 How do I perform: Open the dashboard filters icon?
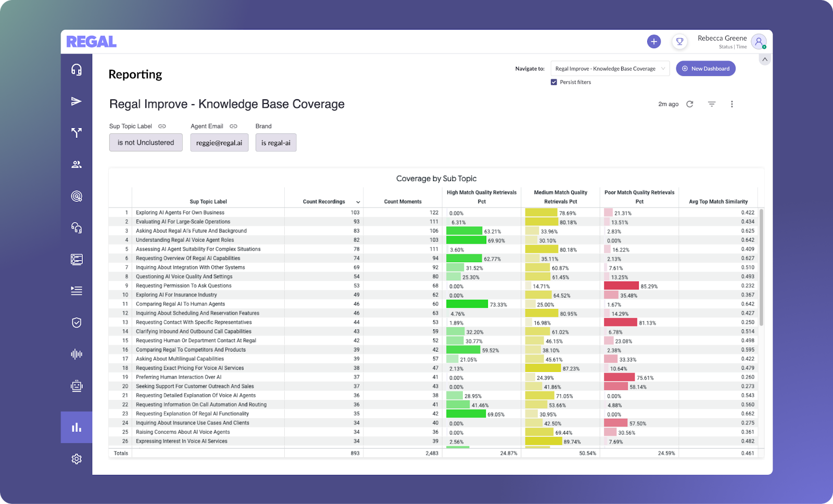712,104
